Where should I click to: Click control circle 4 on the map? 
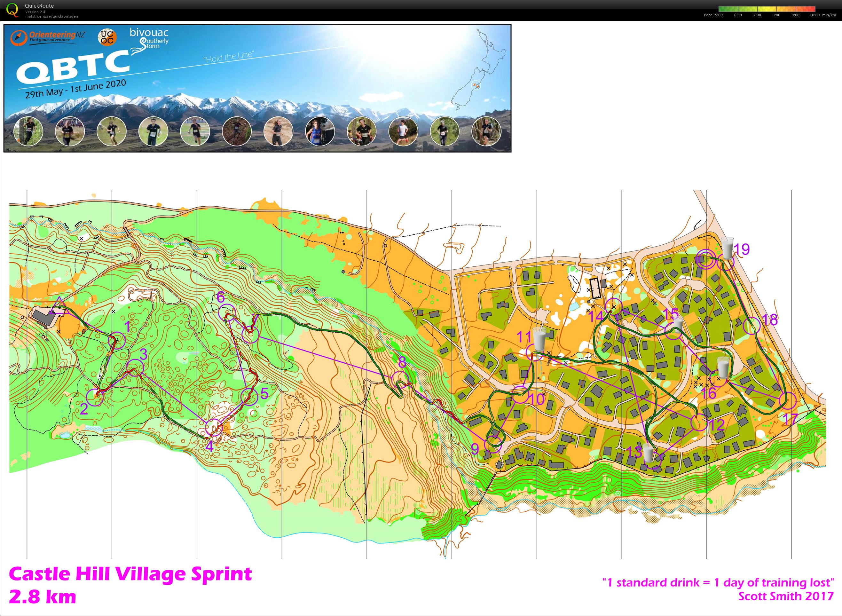pyautogui.click(x=214, y=427)
